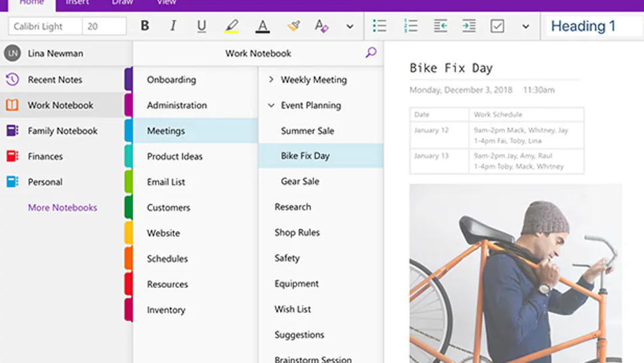Click the clear formatting icon
The width and height of the screenshot is (644, 363).
pos(321,26)
